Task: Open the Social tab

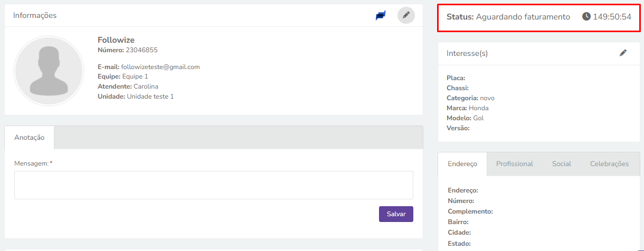Action: coord(562,163)
